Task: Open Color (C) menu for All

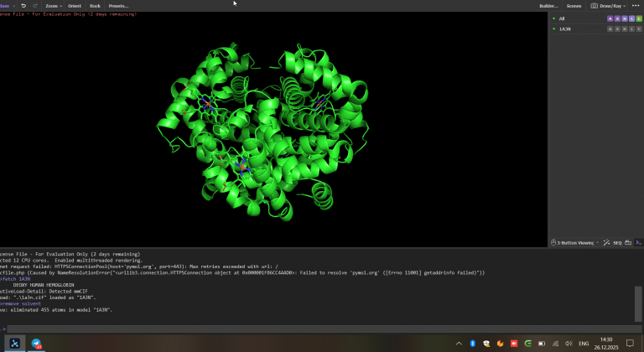Action: pyautogui.click(x=639, y=18)
